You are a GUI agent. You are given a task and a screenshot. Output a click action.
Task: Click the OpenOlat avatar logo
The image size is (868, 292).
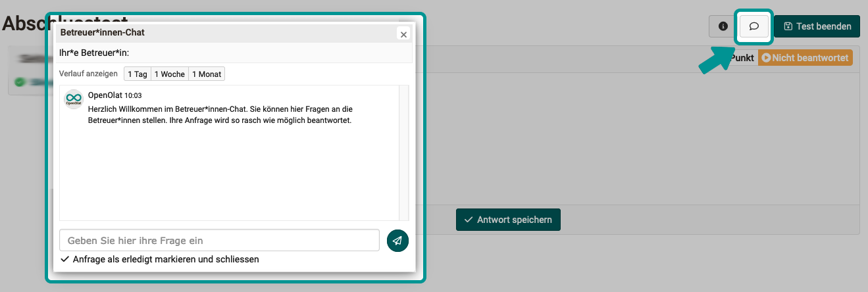[73, 99]
